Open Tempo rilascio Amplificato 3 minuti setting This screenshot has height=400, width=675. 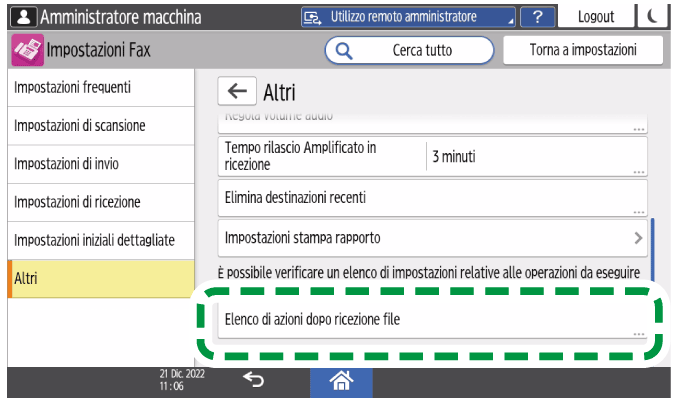tap(432, 157)
